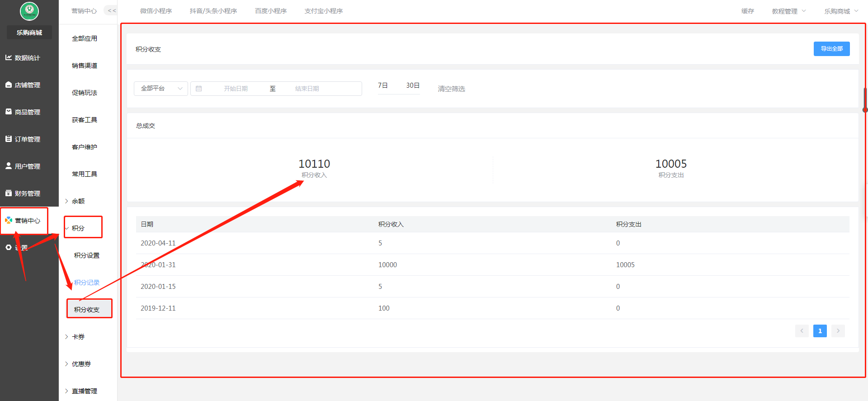Open the 教程管理 dropdown menu

[789, 11]
